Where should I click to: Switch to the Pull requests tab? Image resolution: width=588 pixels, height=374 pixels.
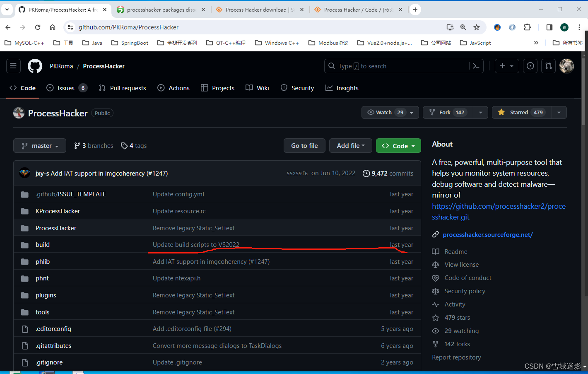click(x=123, y=88)
